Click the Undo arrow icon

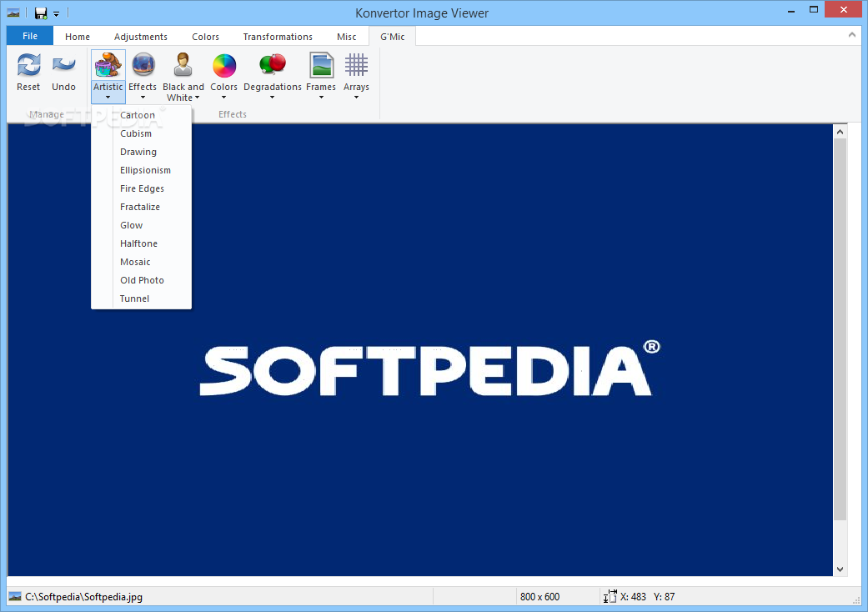63,65
